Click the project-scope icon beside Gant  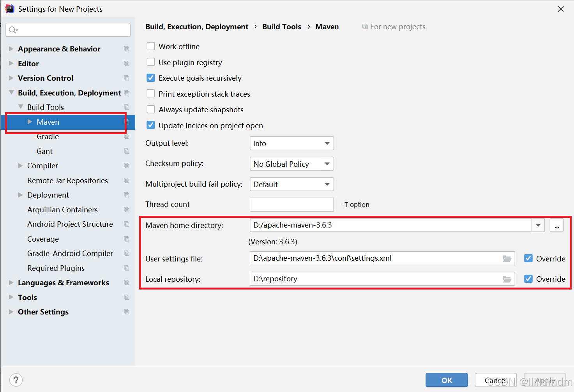pos(127,151)
